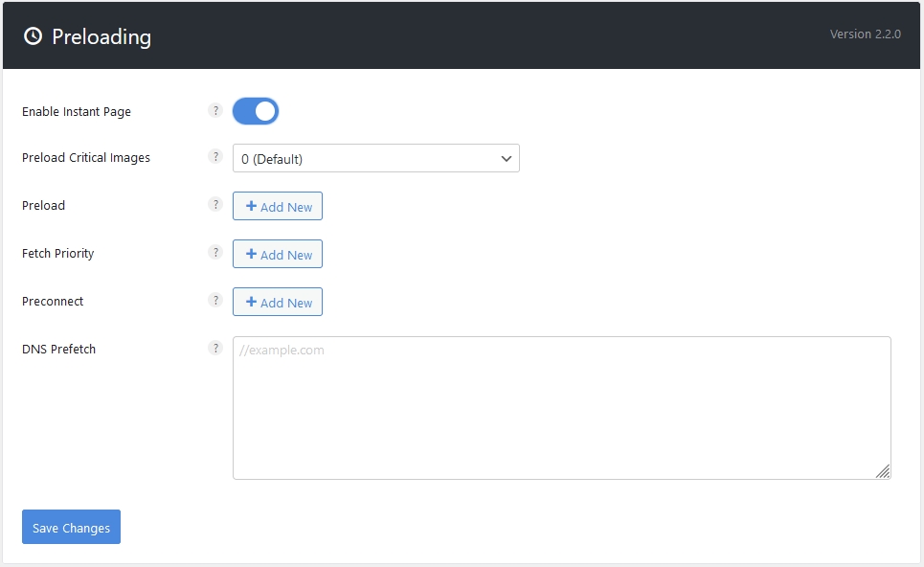
Task: Open the Preconnect help icon
Action: pos(215,300)
